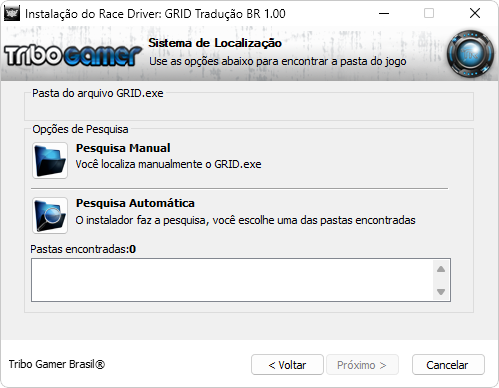This screenshot has height=388, width=499.
Task: Click inside the Pastas encontradas list box
Action: [x=232, y=280]
